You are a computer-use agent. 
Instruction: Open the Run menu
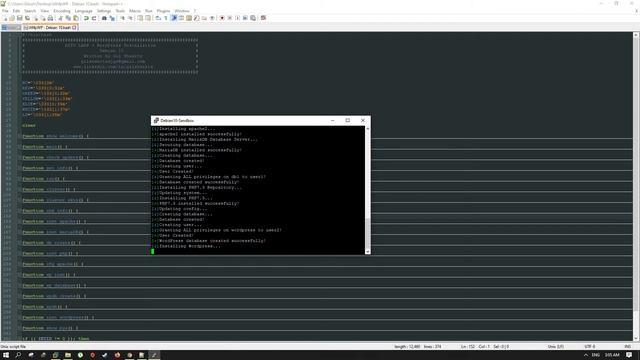click(149, 11)
